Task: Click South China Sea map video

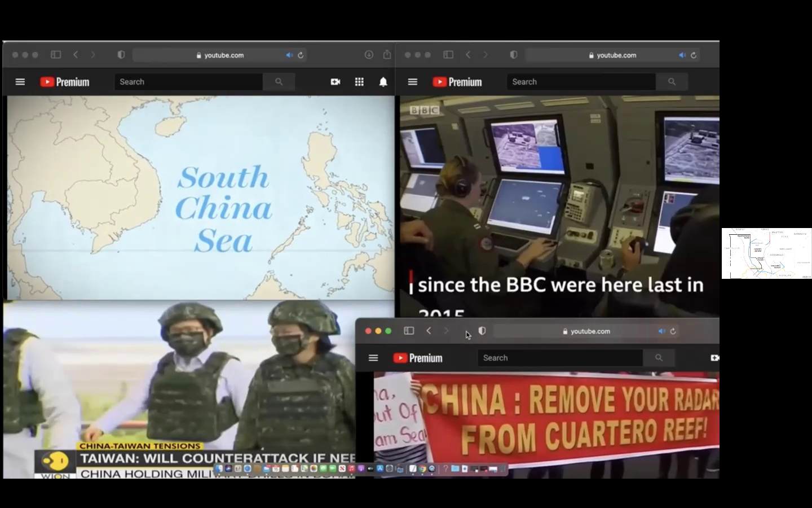Action: coord(200,198)
